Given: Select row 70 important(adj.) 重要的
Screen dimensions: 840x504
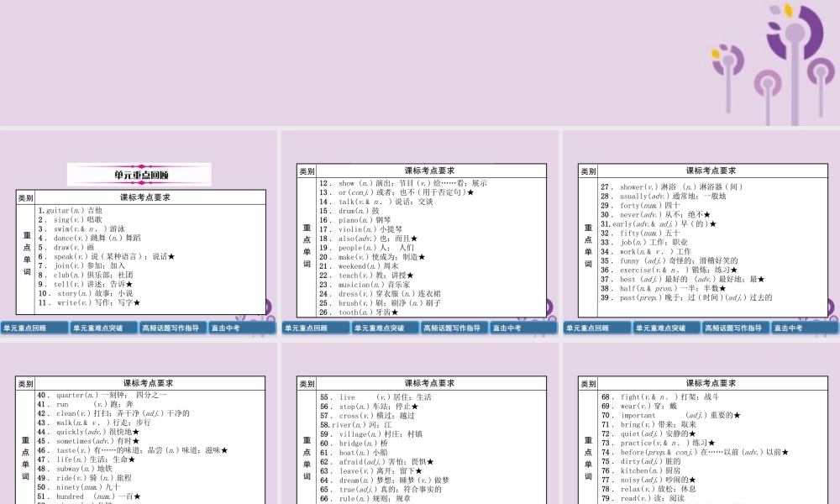Looking at the screenshot, I should tap(671, 416).
